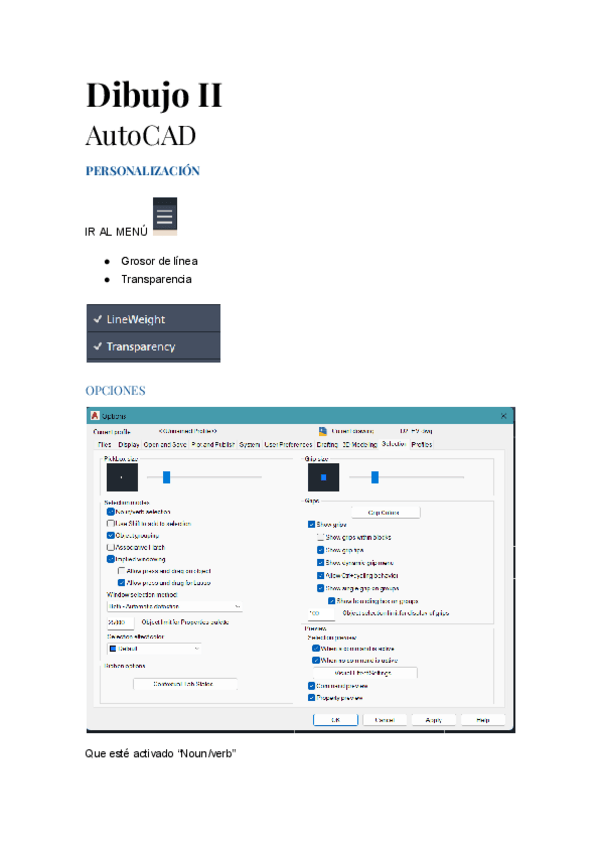Go to the Plot and Publish tab
The image size is (600, 848).
pos(213,445)
